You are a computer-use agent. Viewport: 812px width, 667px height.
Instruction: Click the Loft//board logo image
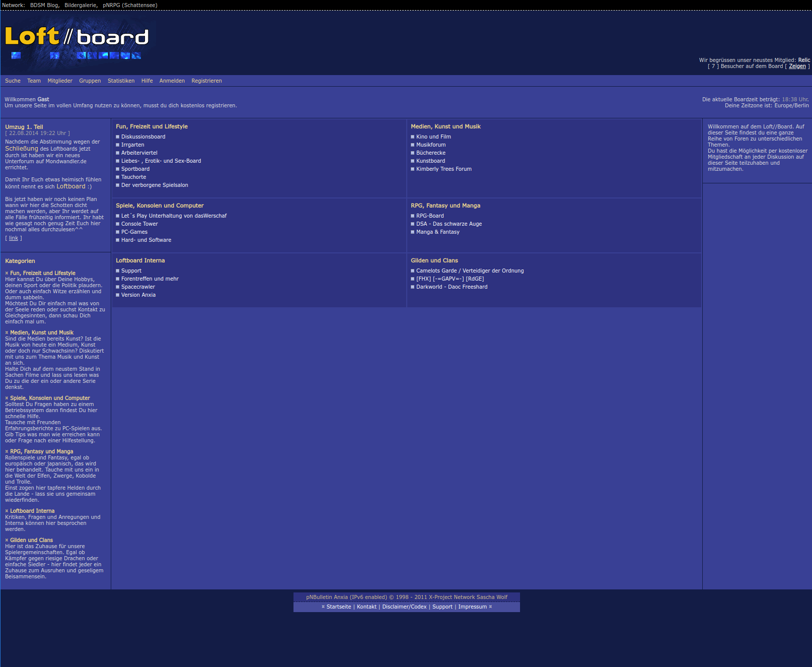click(77, 42)
